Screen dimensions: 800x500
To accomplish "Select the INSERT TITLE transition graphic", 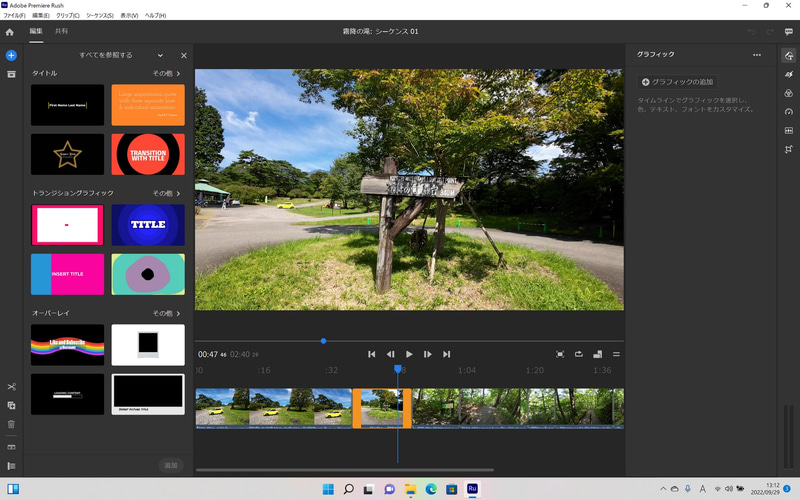I will click(67, 274).
